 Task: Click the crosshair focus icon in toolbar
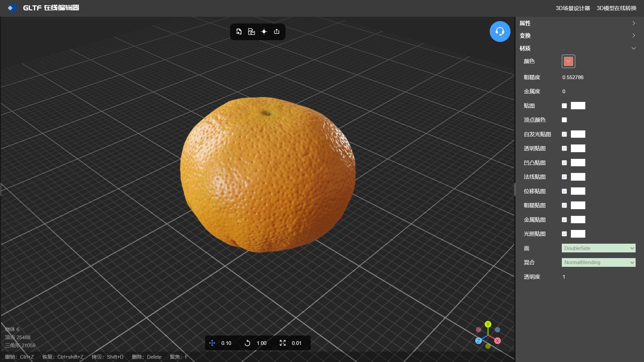(x=264, y=32)
